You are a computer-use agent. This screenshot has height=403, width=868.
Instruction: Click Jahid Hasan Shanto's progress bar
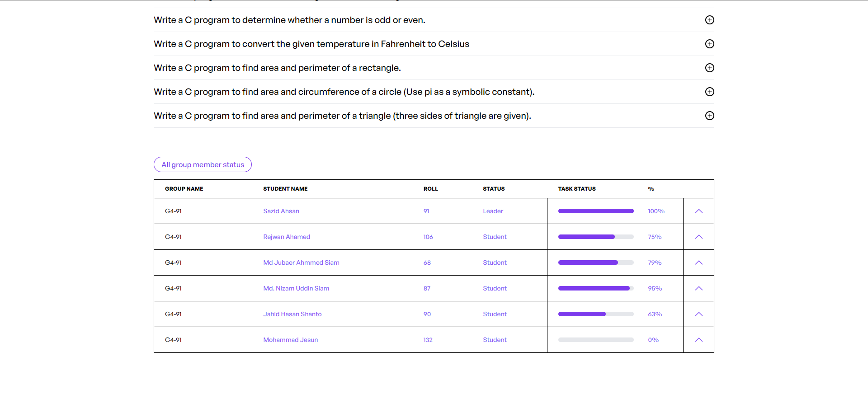[x=596, y=314]
